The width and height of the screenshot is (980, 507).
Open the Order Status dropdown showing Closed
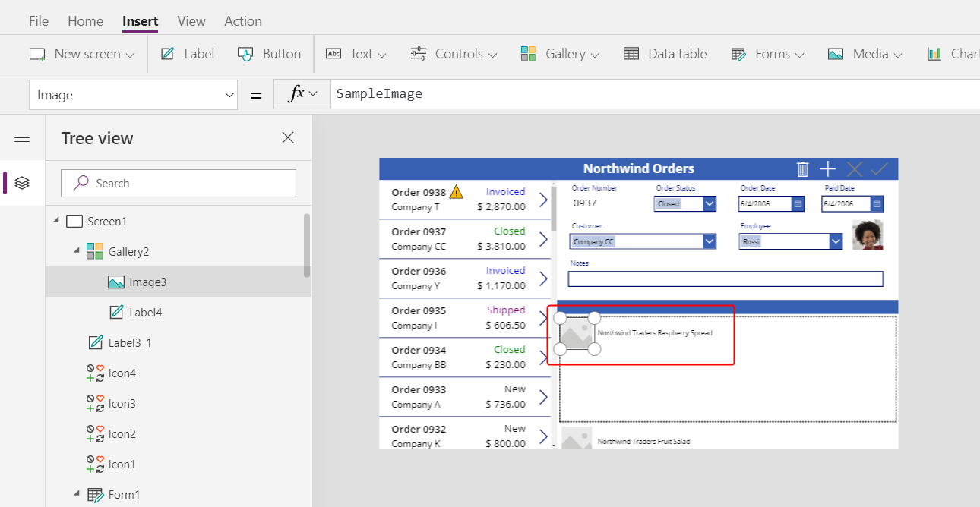point(684,203)
